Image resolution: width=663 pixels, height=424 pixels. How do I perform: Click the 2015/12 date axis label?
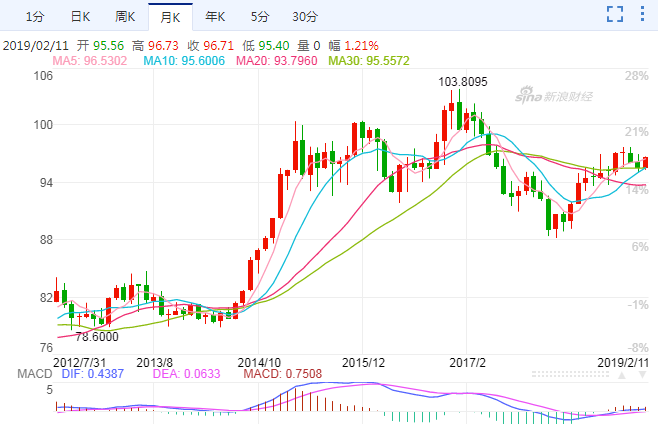(363, 363)
